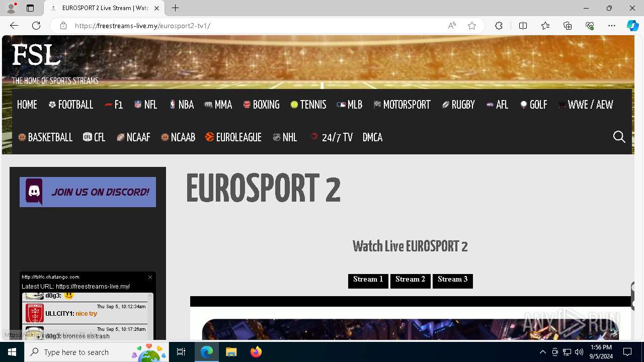The width and height of the screenshot is (644, 362).
Task: Click ULLCITY1 user avatar in chat
Action: [35, 313]
